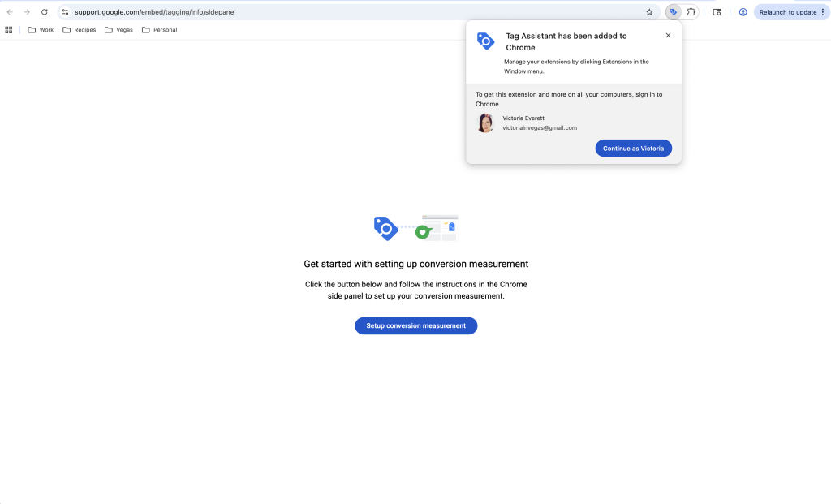Expand the Recipes bookmarks folder

tap(80, 30)
